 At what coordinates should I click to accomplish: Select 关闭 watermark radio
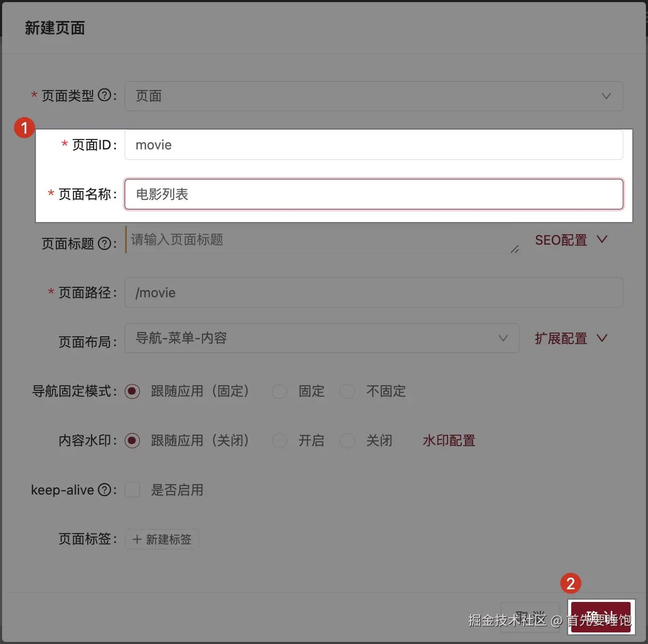(347, 440)
